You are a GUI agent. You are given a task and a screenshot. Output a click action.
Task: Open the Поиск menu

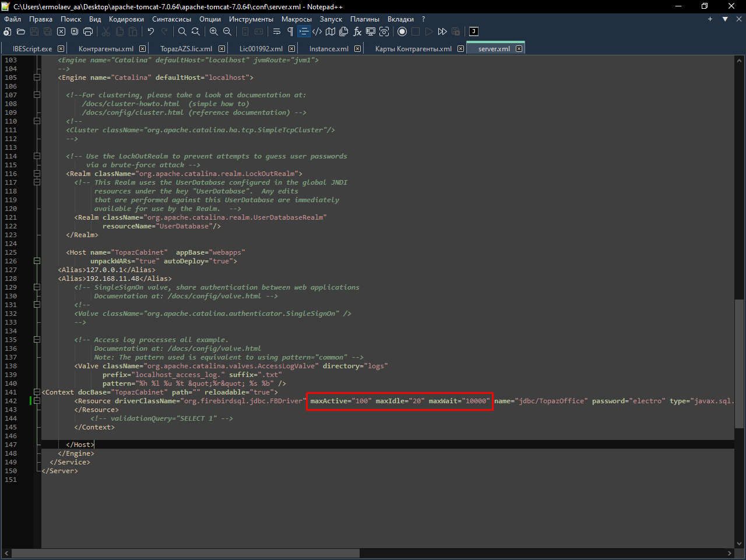71,19
